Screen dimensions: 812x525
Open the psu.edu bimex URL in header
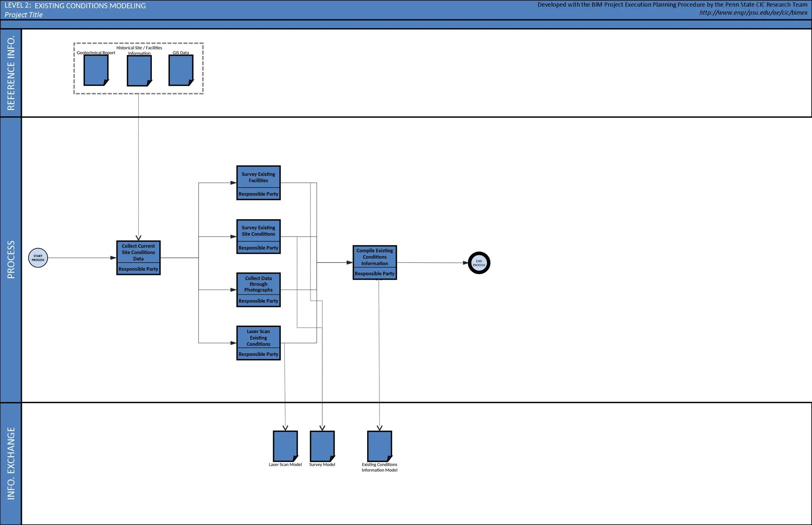[753, 13]
